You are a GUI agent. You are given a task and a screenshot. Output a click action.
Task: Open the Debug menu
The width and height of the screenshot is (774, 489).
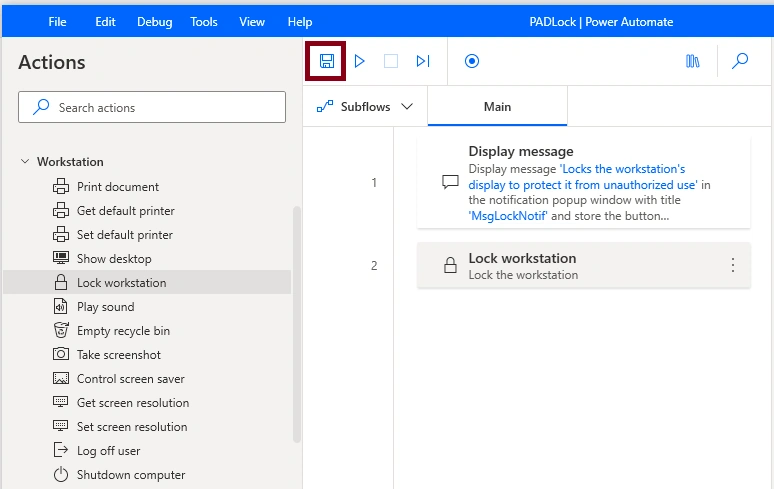tap(155, 22)
